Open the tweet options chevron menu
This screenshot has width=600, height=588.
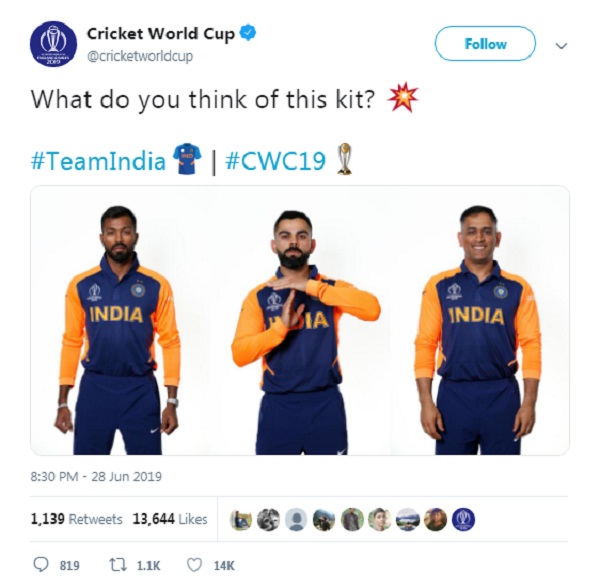[561, 46]
